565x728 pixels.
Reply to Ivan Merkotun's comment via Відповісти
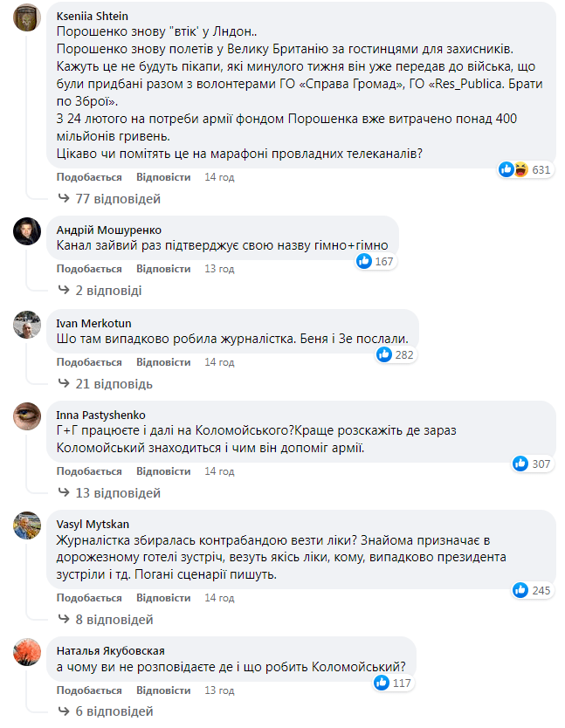pyautogui.click(x=163, y=362)
